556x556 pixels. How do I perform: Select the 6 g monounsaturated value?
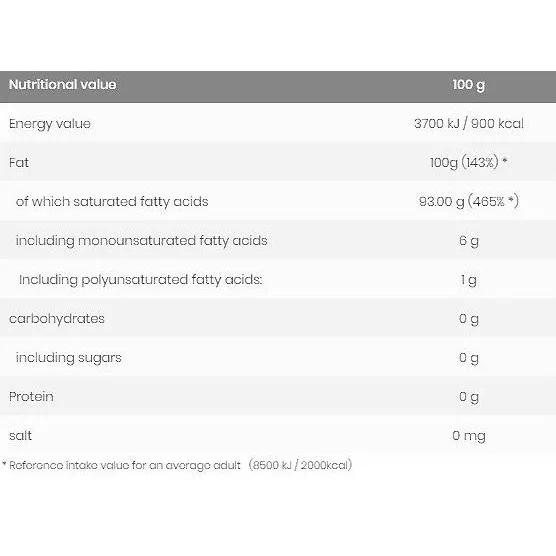(x=469, y=241)
